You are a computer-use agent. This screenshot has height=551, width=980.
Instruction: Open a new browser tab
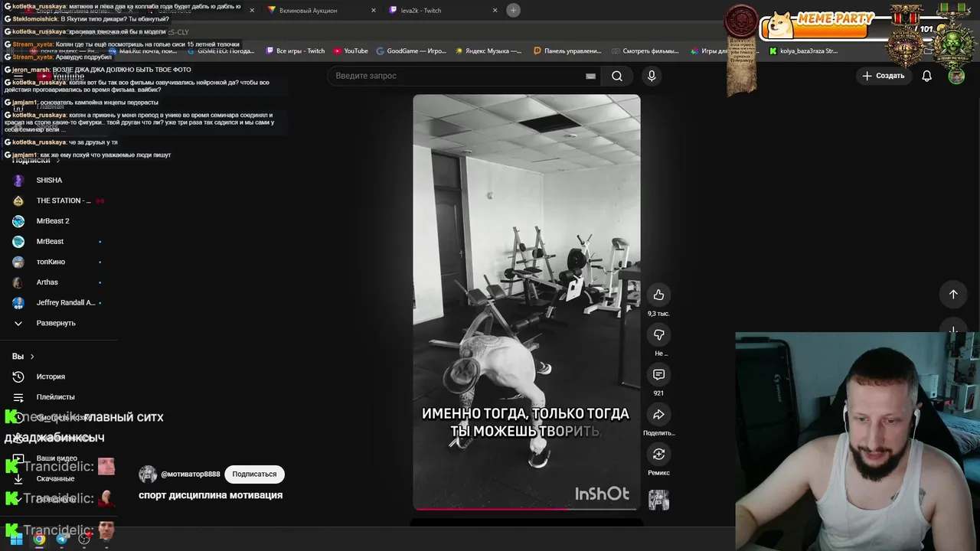513,10
